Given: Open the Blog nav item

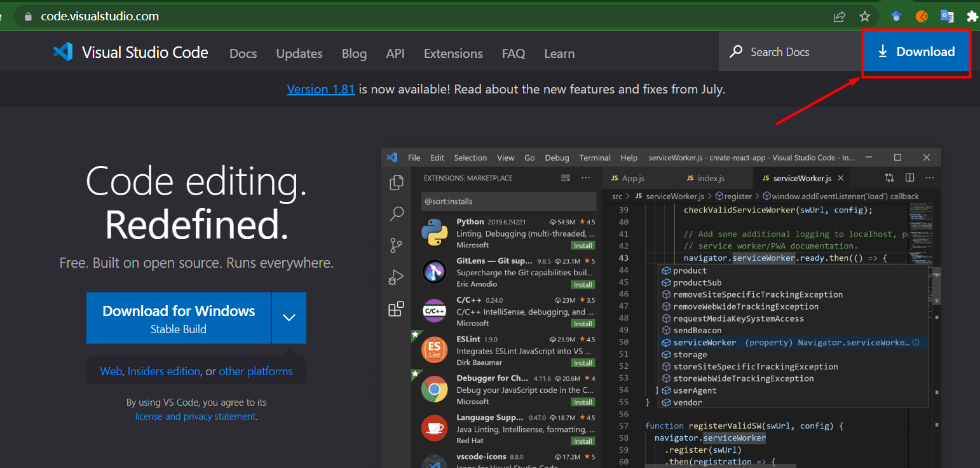Looking at the screenshot, I should [x=354, y=53].
